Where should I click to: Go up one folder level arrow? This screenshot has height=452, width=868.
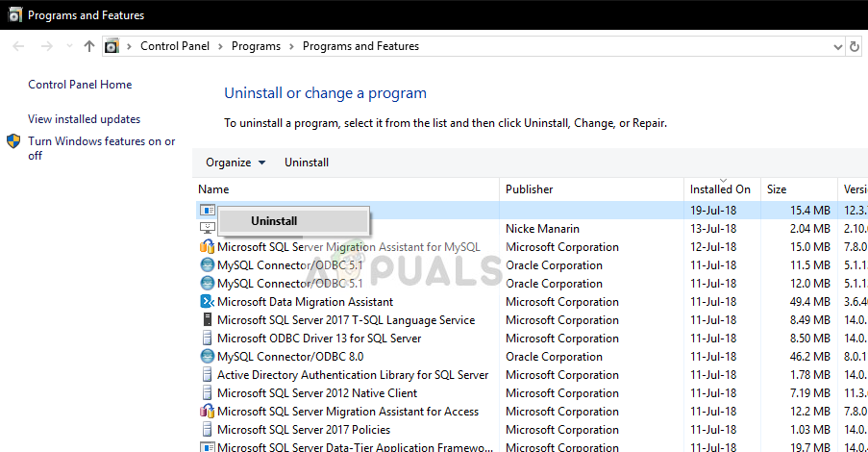(89, 46)
